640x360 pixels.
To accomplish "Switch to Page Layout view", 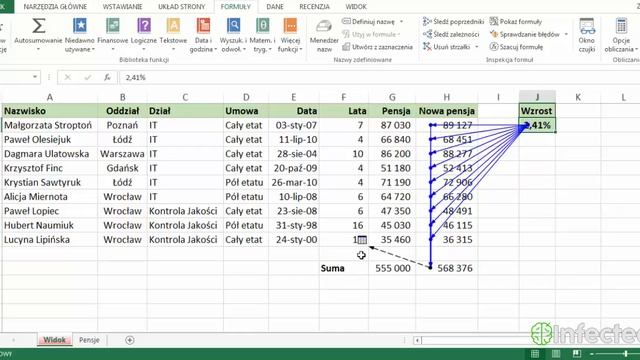I will pyautogui.click(x=556, y=354).
